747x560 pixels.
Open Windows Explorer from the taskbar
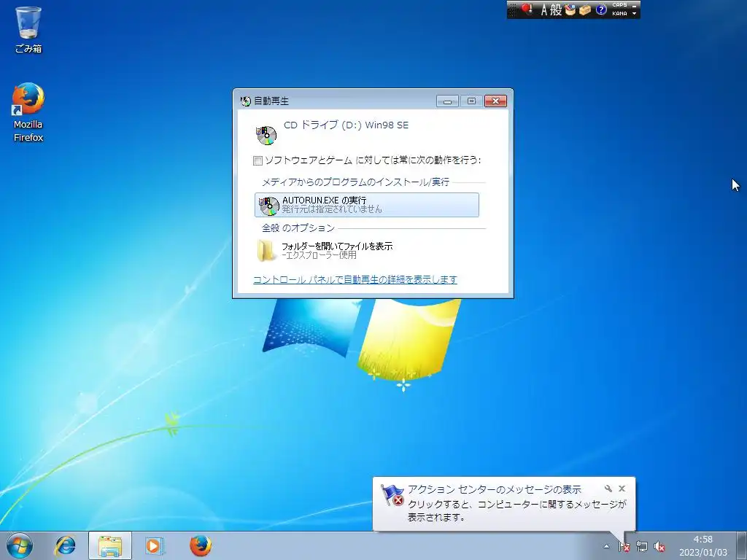[110, 545]
